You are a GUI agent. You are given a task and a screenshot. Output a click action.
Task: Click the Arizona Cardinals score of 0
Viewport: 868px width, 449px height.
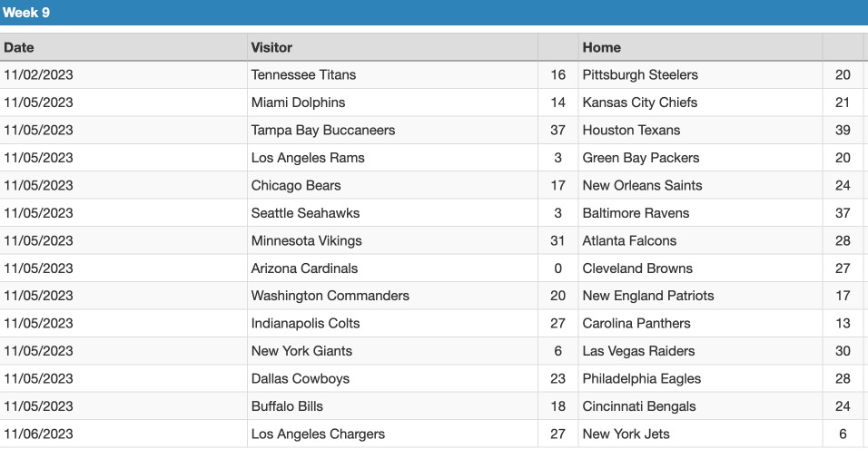tap(558, 268)
